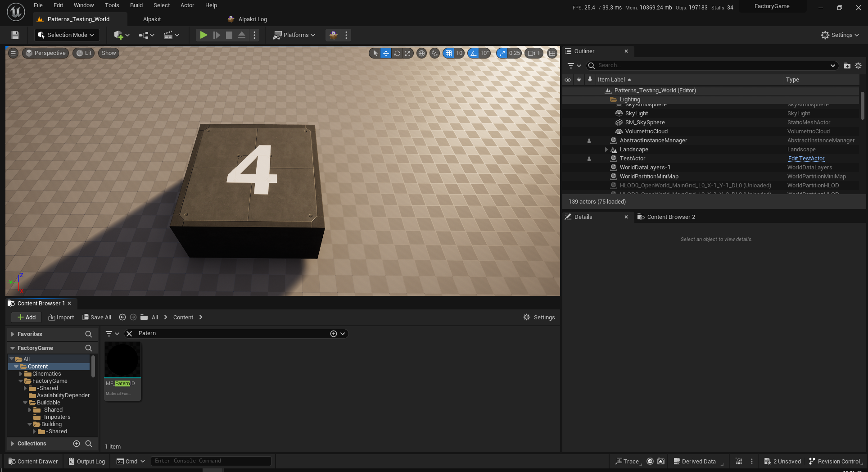Open the File menu
This screenshot has width=868, height=472.
(38, 5)
